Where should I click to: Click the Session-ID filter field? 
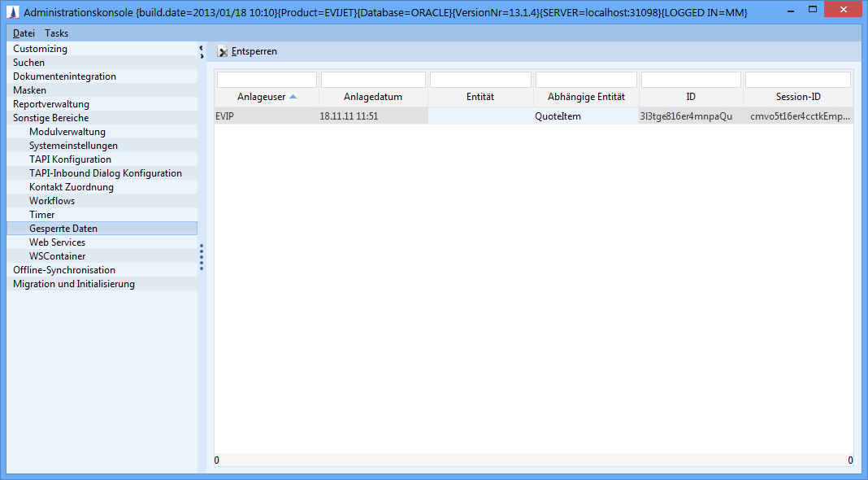pos(797,80)
